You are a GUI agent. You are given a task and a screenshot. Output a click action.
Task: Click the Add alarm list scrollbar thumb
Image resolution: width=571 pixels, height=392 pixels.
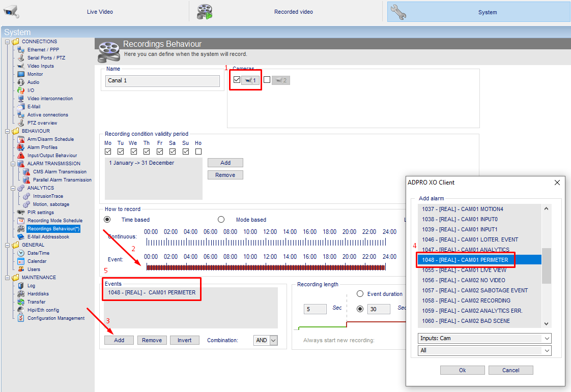[546, 266]
